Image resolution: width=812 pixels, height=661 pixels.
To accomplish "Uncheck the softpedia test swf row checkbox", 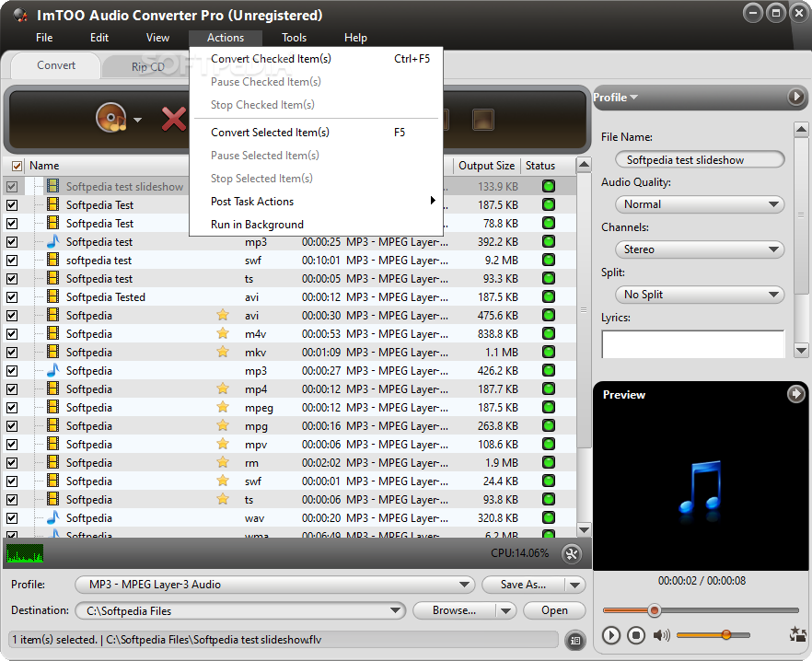I will [x=12, y=261].
